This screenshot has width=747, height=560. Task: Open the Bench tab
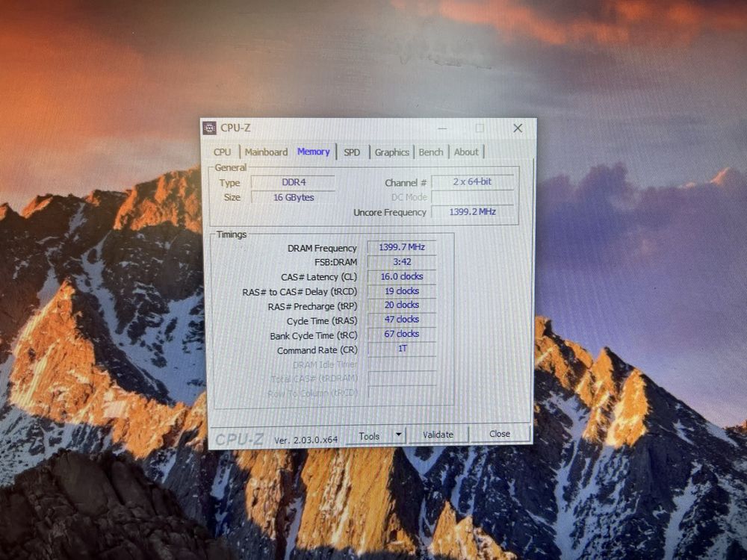[x=431, y=152]
